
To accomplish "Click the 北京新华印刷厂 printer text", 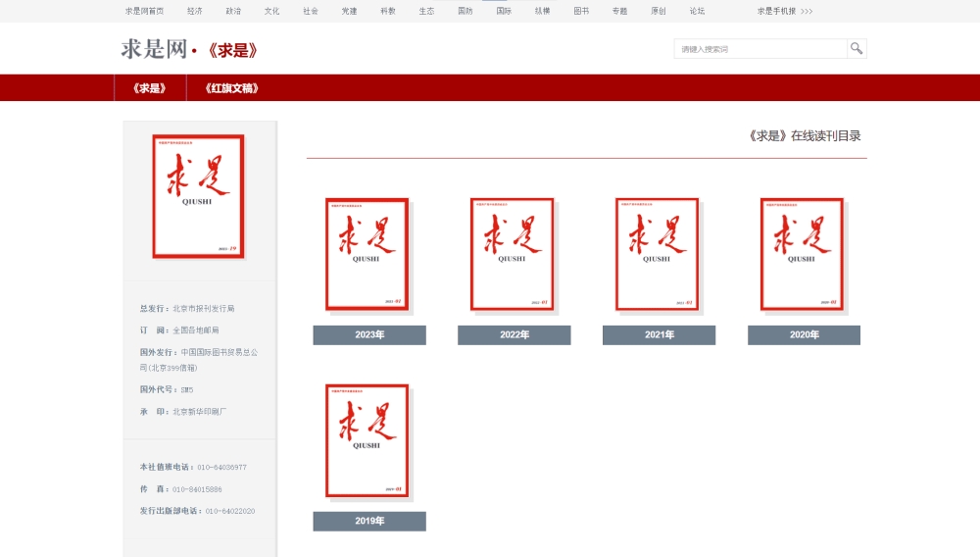I will [x=199, y=411].
